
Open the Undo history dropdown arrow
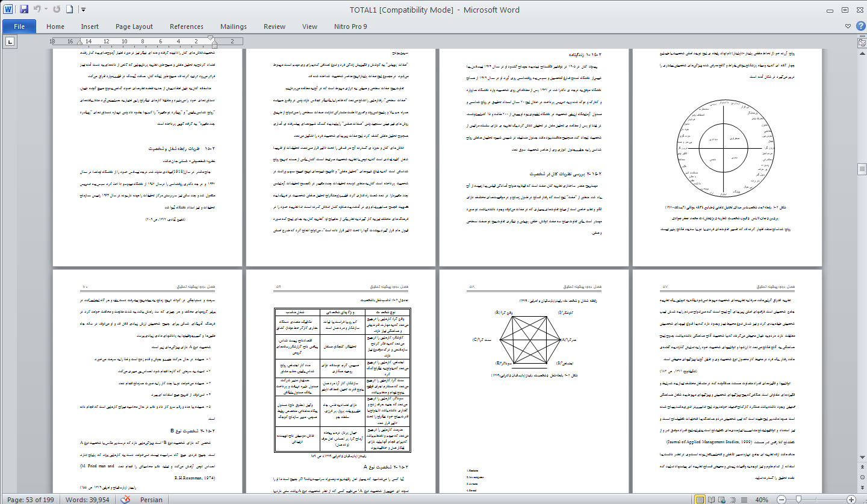tap(46, 10)
